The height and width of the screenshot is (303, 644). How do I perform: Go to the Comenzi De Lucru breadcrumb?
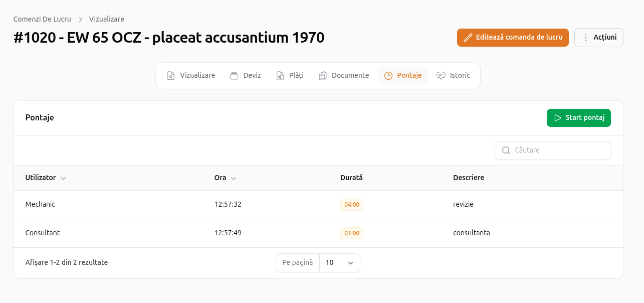[42, 19]
